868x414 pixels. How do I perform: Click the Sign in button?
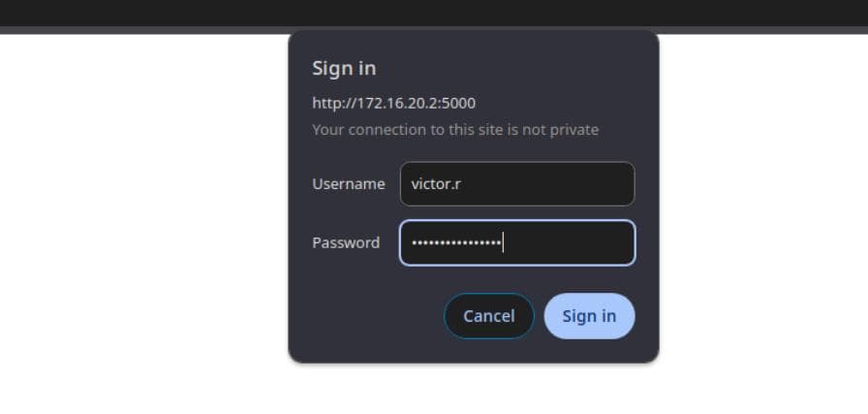pos(589,316)
